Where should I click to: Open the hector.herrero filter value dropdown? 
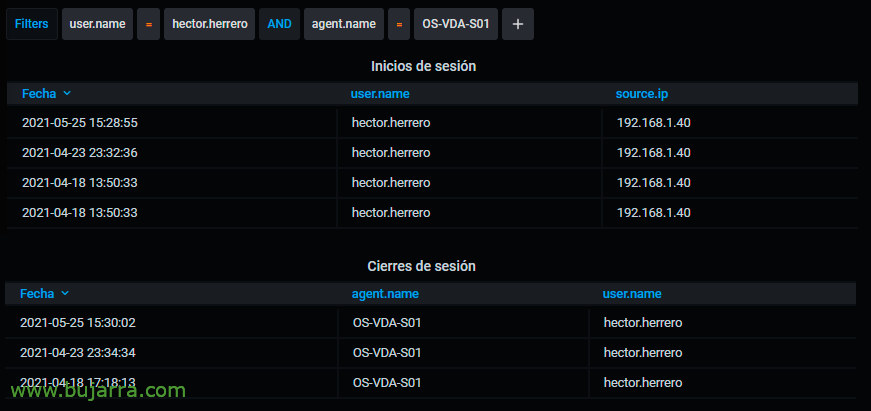pos(209,24)
